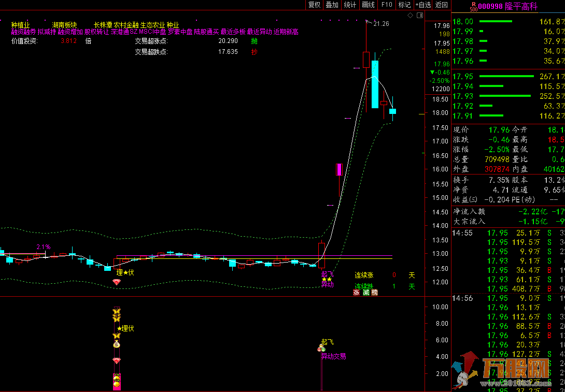Click the 17.91 bid price row
This screenshot has height=392, width=565.
pyautogui.click(x=508, y=116)
